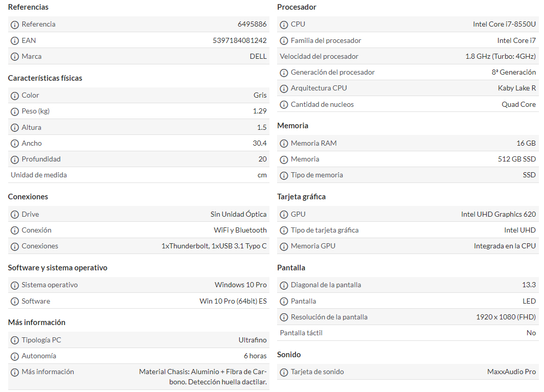Click the Intel Core i7-8550U value
The width and height of the screenshot is (544, 392).
tap(505, 25)
